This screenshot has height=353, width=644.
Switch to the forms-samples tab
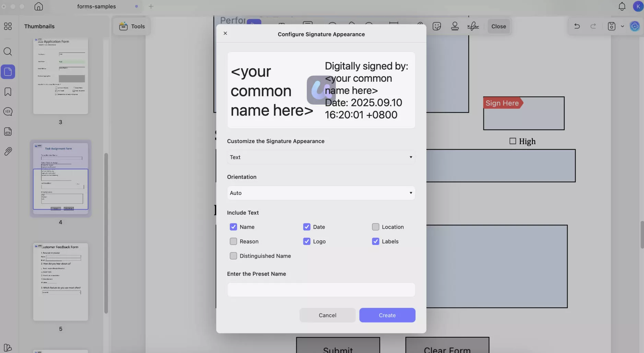96,6
